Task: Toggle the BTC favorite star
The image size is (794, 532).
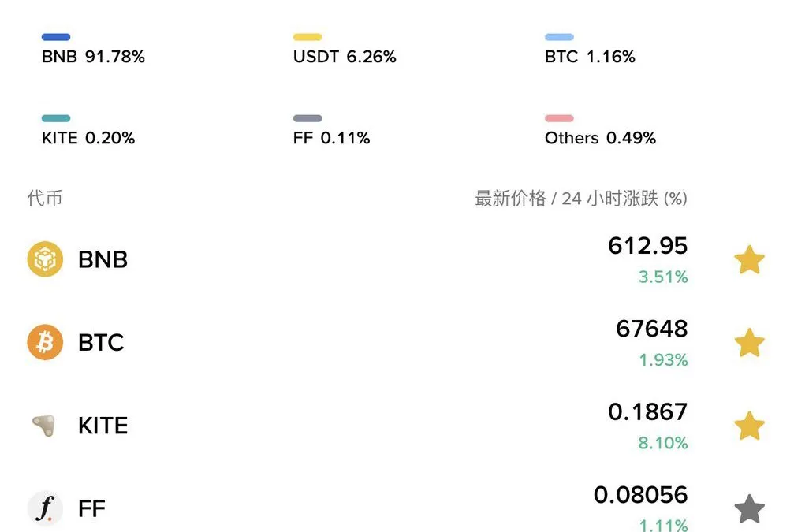Action: click(749, 343)
